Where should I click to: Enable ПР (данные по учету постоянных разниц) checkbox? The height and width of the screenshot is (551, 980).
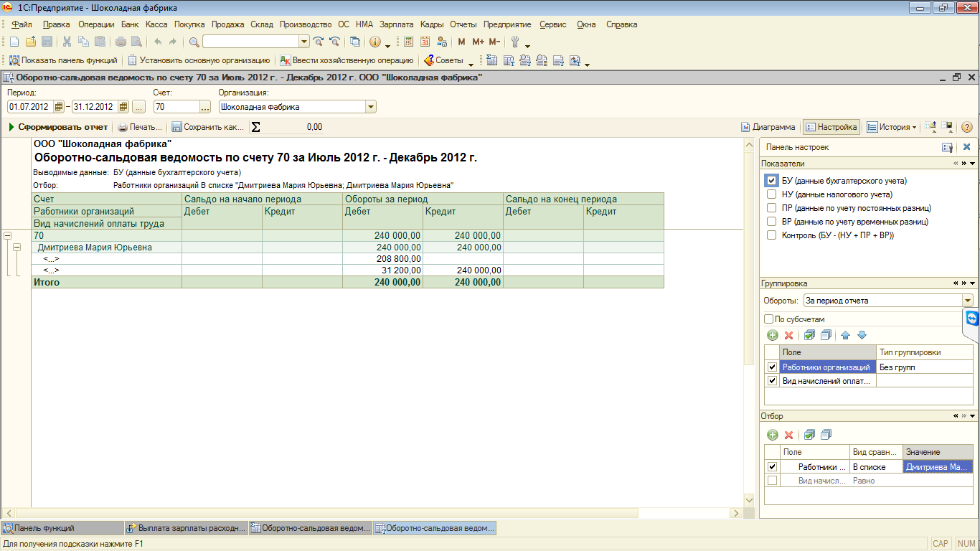(771, 208)
